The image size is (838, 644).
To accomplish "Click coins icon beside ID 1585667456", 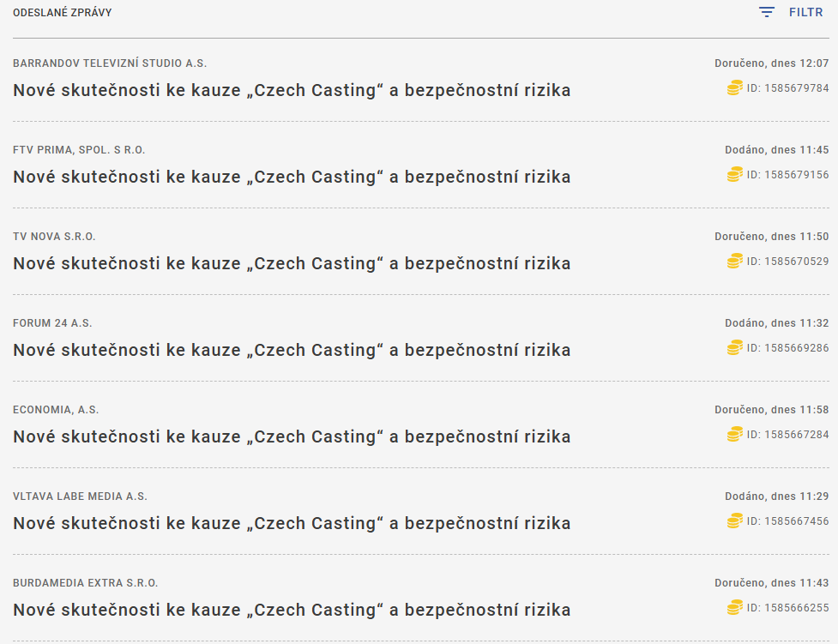I will click(734, 521).
